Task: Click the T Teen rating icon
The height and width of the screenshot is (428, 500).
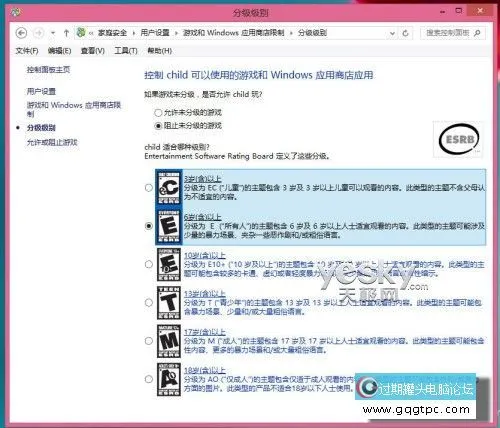Action: 169,303
